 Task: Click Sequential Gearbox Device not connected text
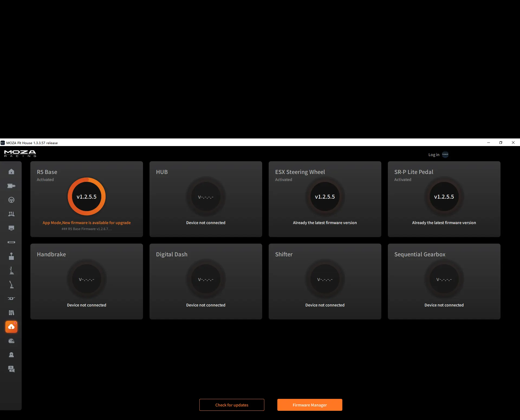click(x=444, y=305)
